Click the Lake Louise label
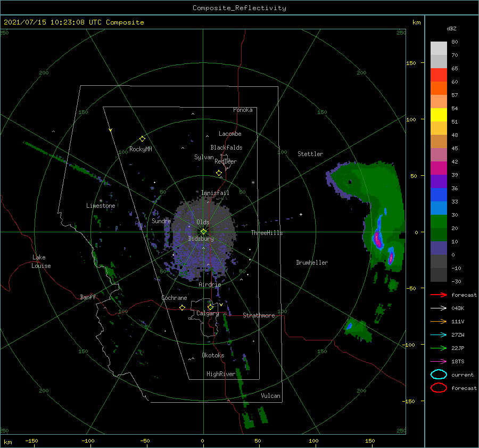This screenshot has height=448, width=479. [x=41, y=262]
